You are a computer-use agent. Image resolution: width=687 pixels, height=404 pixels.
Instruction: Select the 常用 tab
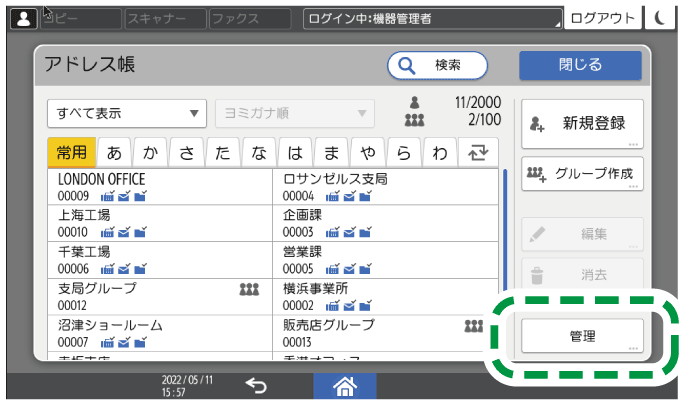71,152
